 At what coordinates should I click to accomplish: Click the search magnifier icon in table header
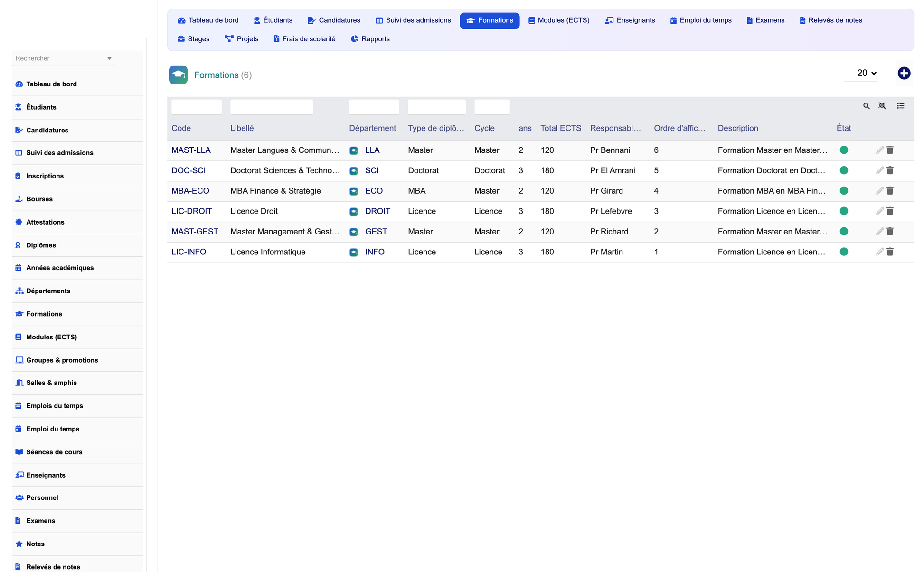coord(866,106)
